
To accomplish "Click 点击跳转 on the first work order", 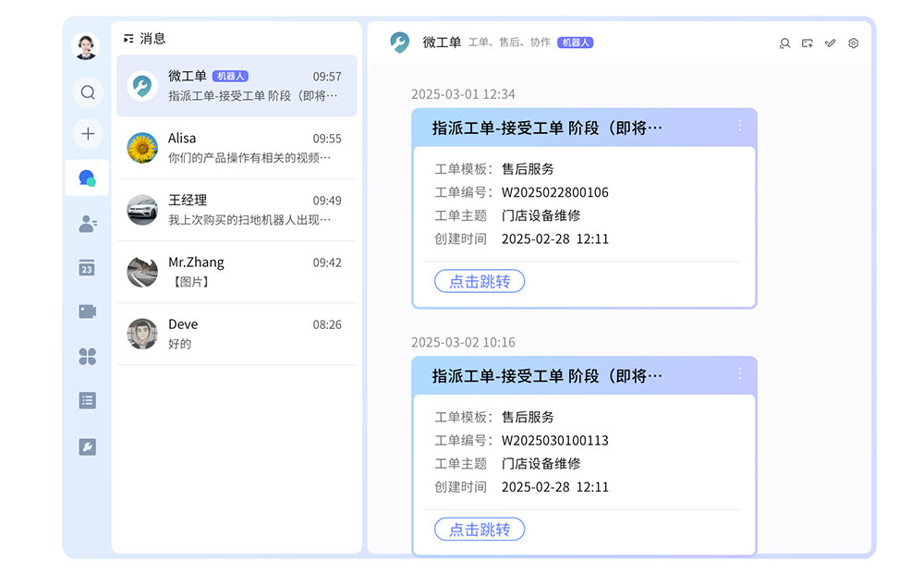I will [x=480, y=281].
